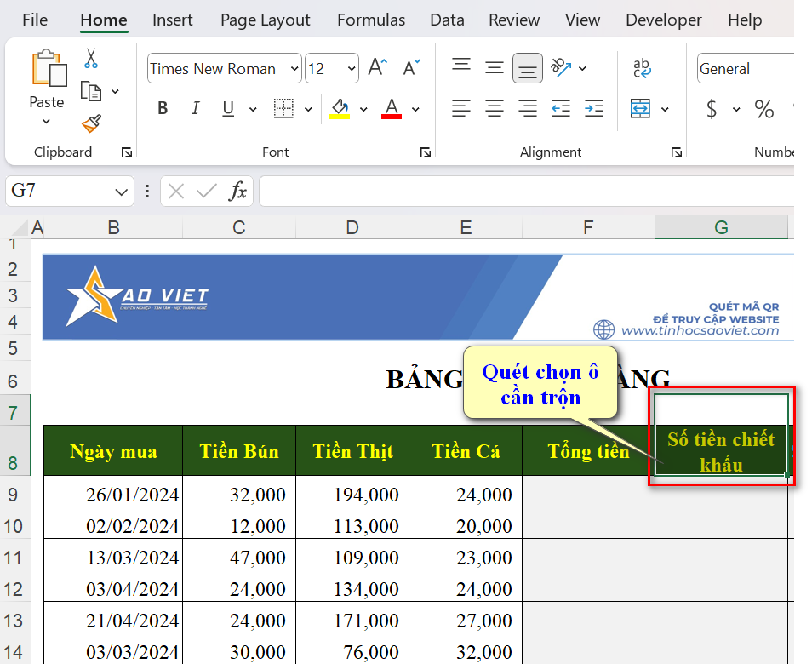Open Font settings dialog launcher

coord(425,152)
